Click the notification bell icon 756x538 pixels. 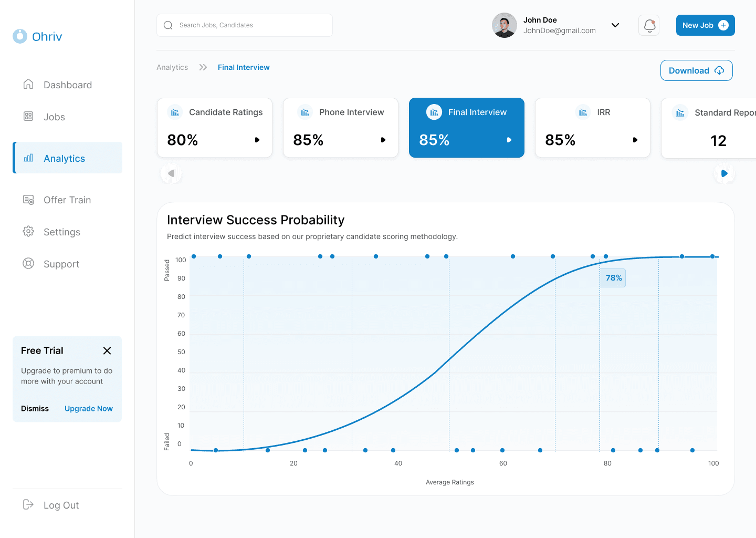649,25
